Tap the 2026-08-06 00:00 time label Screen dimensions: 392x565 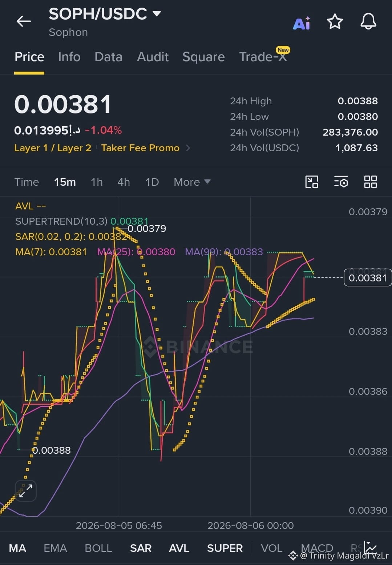(x=250, y=525)
